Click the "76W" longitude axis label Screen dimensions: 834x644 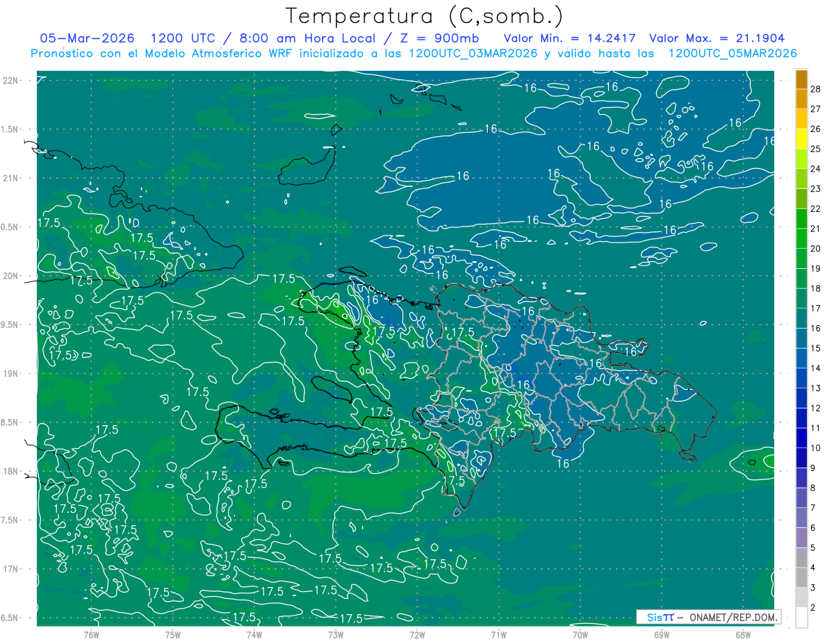[x=91, y=634]
